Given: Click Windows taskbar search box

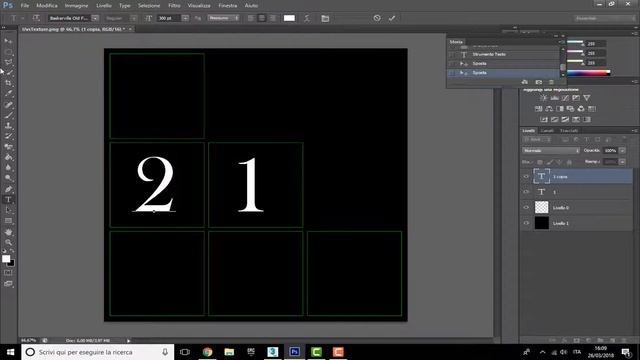Looking at the screenshot, I should tap(98, 352).
